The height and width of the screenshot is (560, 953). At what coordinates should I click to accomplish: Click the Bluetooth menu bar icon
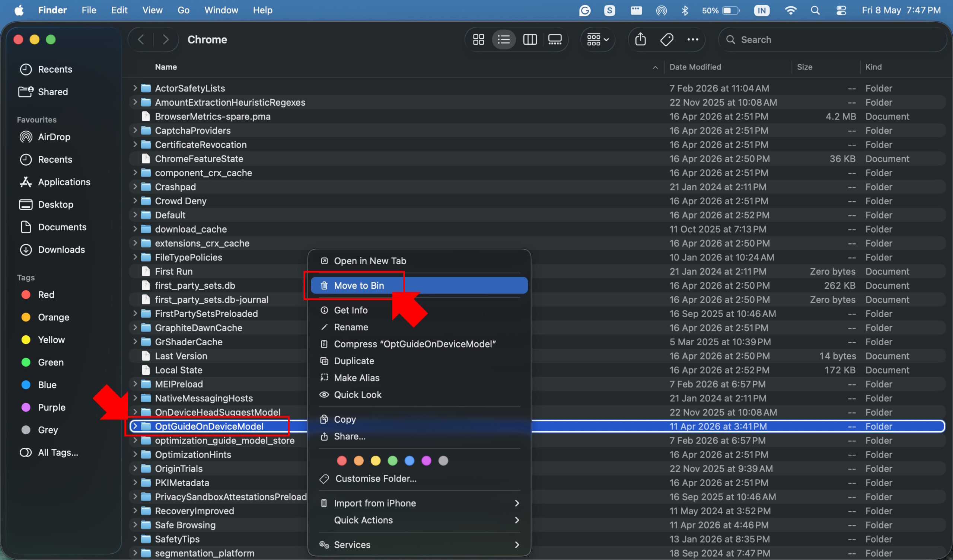point(685,10)
